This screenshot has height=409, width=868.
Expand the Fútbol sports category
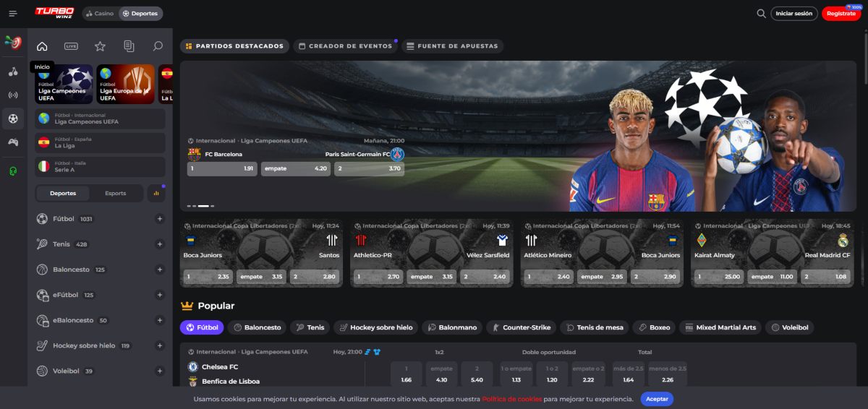pyautogui.click(x=160, y=219)
